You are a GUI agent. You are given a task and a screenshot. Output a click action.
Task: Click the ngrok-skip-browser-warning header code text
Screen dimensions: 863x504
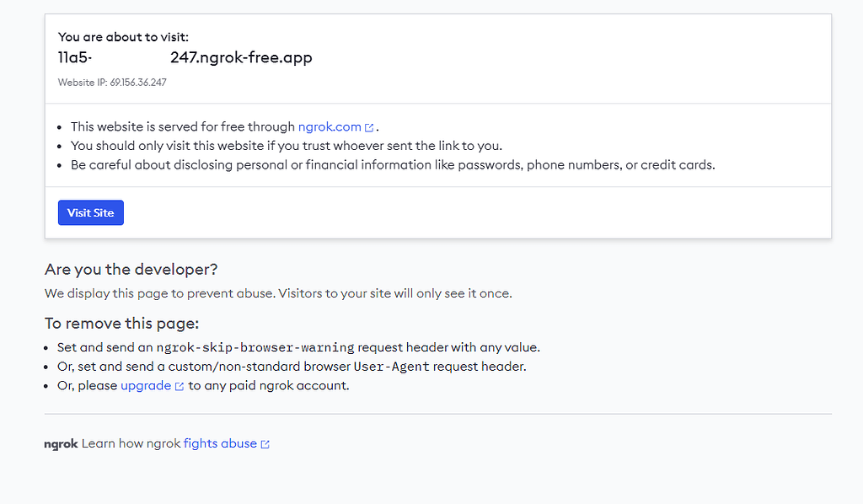(x=255, y=347)
